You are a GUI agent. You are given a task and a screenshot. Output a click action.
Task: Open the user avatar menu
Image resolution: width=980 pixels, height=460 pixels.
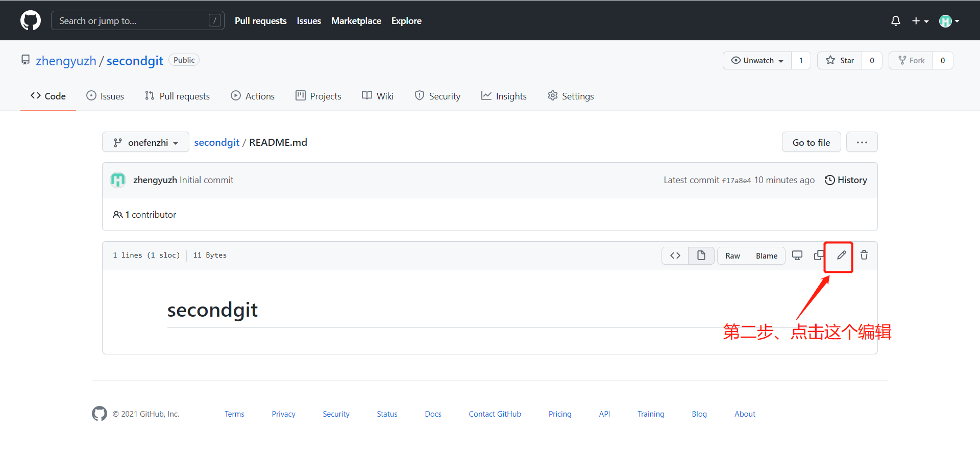pos(949,21)
